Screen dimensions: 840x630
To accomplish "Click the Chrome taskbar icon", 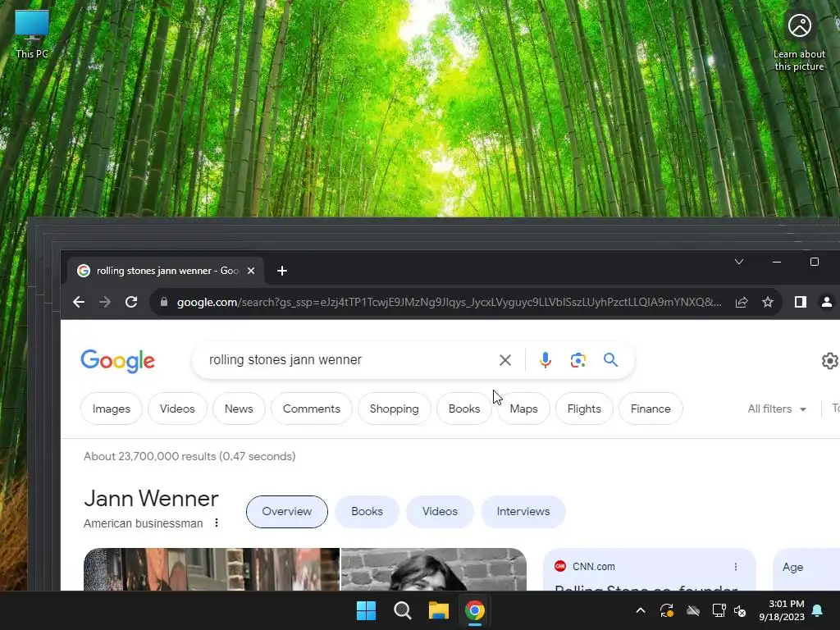I will [475, 610].
